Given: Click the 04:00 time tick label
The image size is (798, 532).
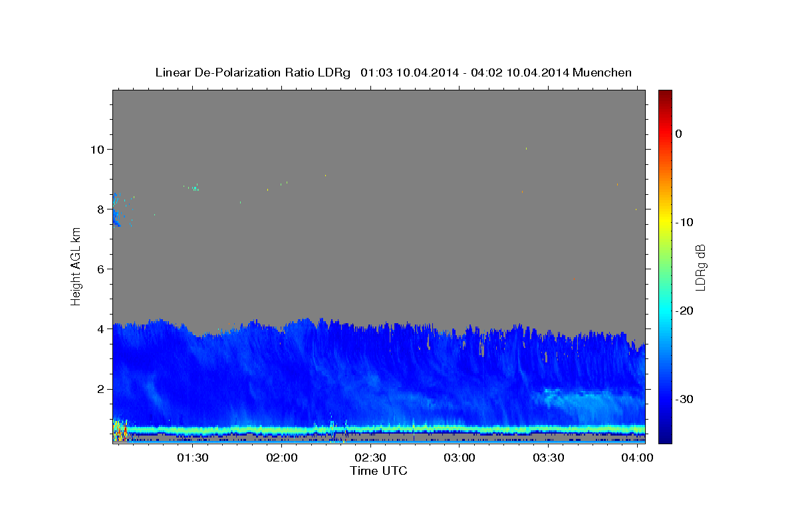Looking at the screenshot, I should [637, 458].
